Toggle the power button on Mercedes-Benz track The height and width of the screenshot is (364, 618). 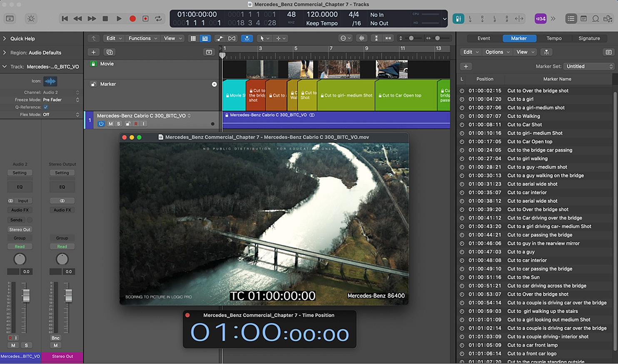pyautogui.click(x=101, y=124)
